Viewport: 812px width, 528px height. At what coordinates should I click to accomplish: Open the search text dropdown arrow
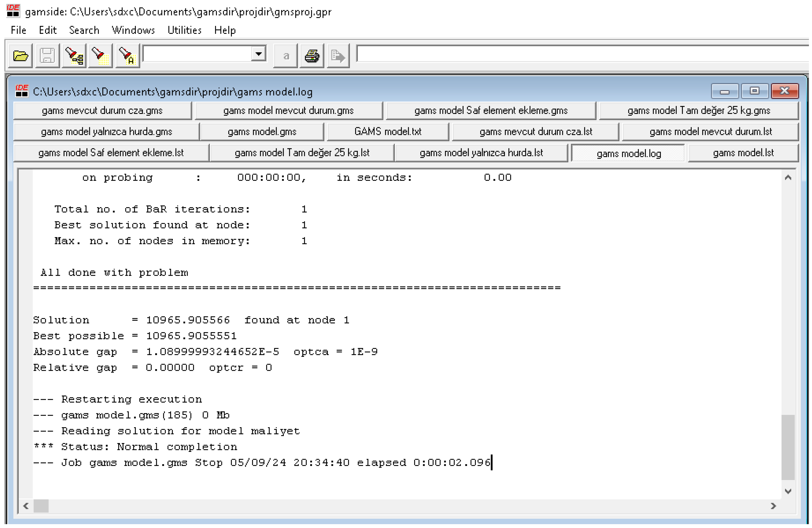259,54
